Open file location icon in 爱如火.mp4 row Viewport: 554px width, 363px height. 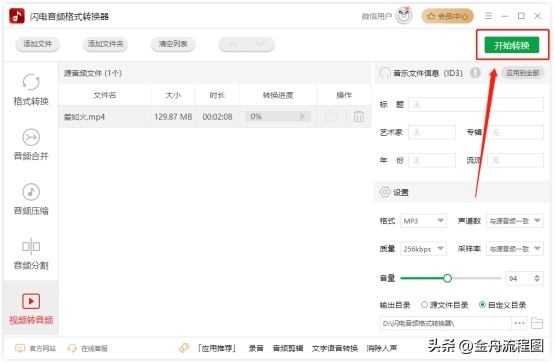click(331, 116)
